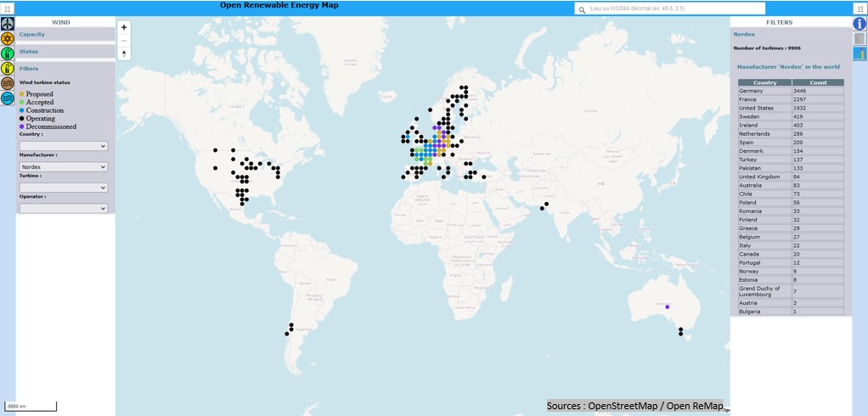Click the Australia table row
The image size is (868, 416).
click(791, 185)
